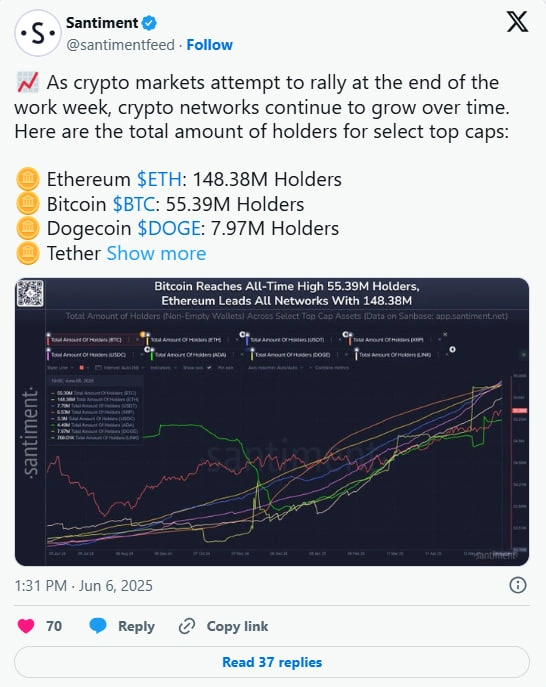Screen dimensions: 546x687
Task: Open the X logo link
Action: pyautogui.click(x=518, y=22)
